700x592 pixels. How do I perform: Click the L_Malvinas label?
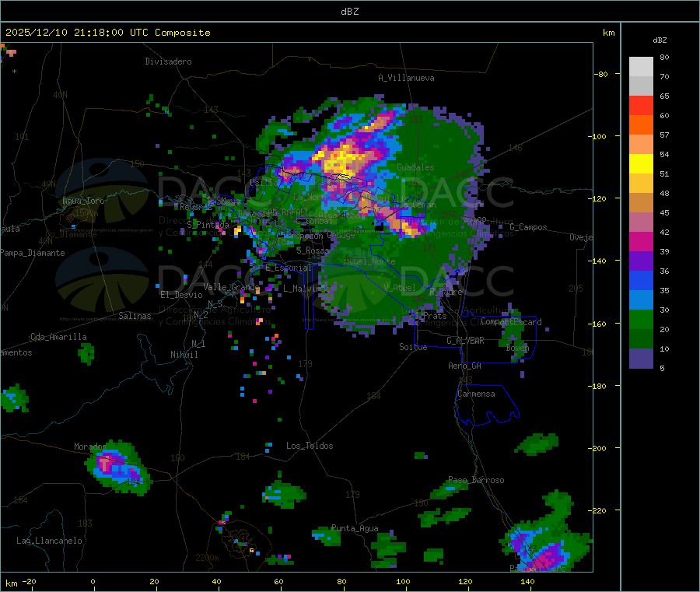306,289
